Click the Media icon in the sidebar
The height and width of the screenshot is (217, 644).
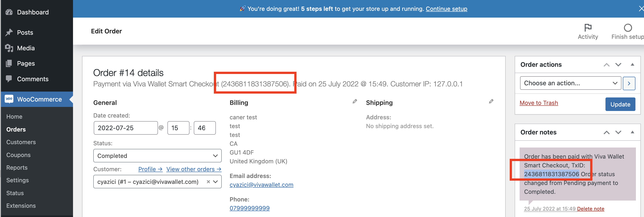(9, 48)
